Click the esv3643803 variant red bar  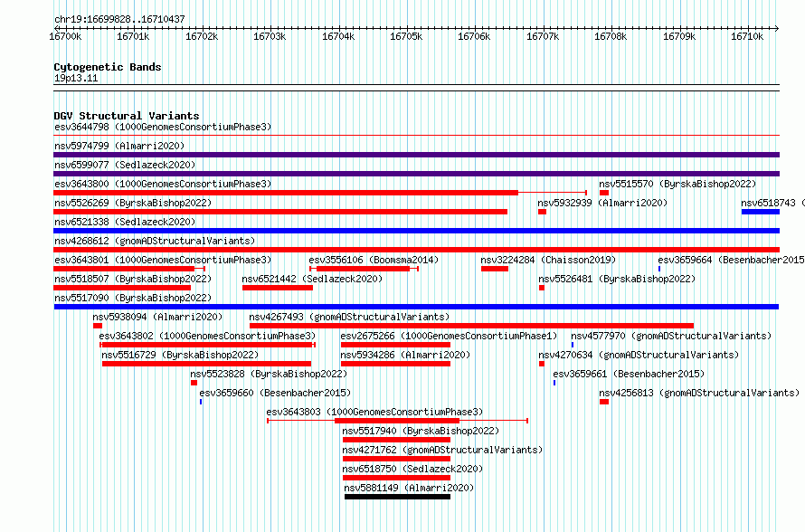pos(397,421)
